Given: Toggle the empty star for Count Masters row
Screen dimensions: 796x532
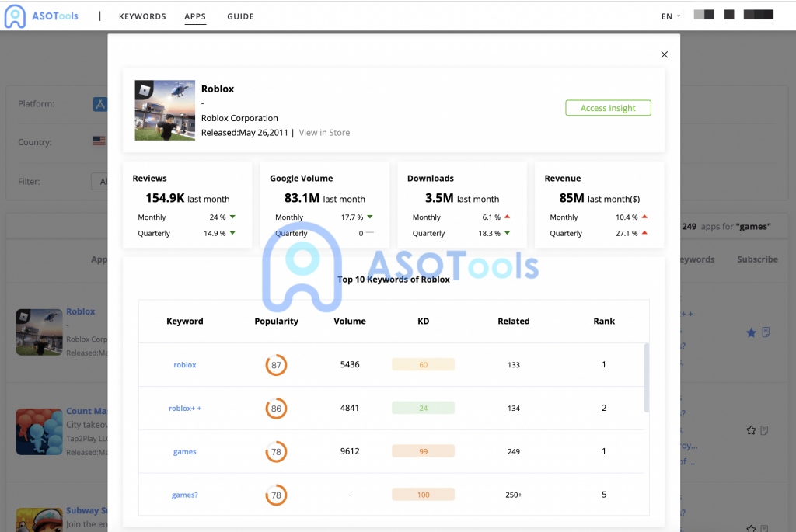Looking at the screenshot, I should [752, 430].
